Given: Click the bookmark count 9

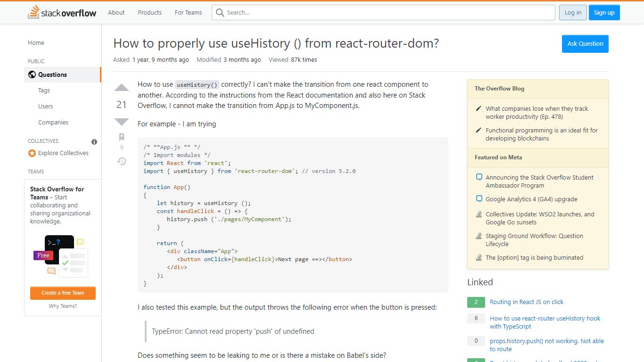Looking at the screenshot, I should pyautogui.click(x=122, y=148).
